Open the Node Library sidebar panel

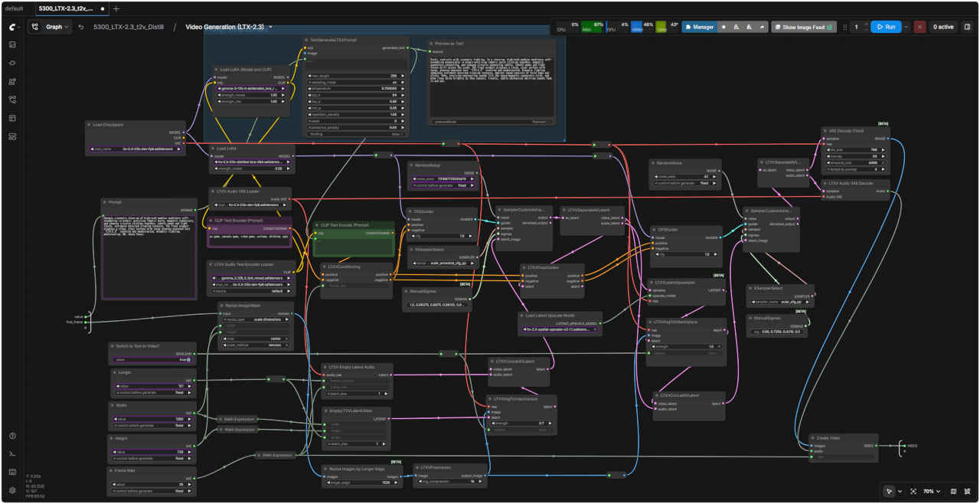12,63
